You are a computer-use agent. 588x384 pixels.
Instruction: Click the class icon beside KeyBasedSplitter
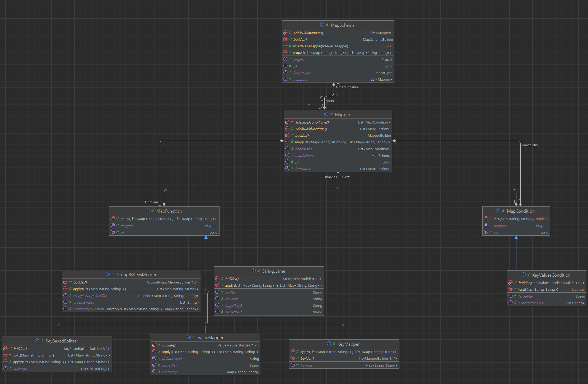click(x=37, y=341)
